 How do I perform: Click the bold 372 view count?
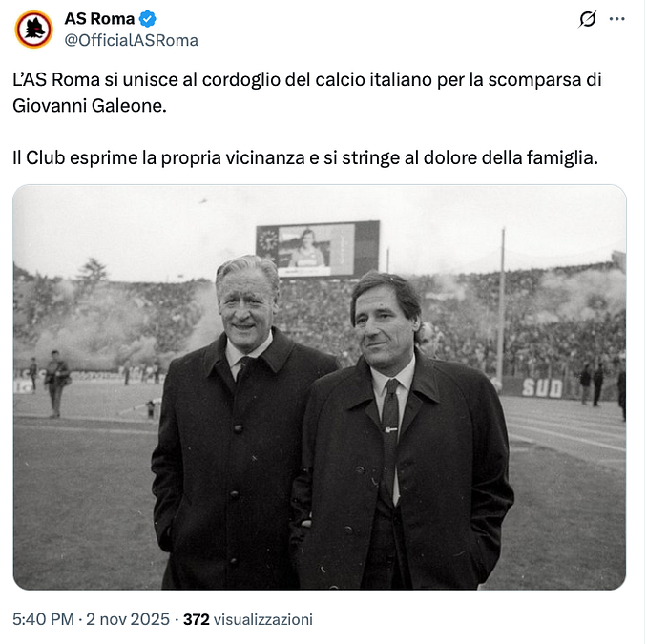click(x=196, y=619)
